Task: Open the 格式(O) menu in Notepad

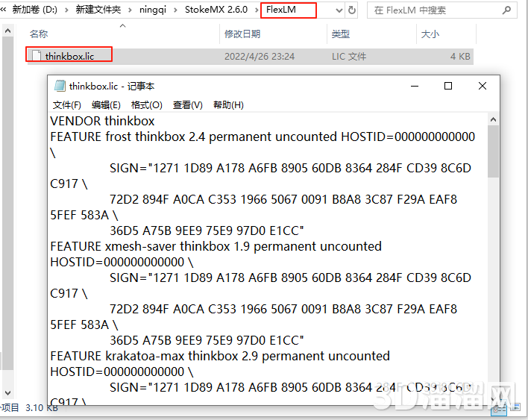Action: point(146,105)
